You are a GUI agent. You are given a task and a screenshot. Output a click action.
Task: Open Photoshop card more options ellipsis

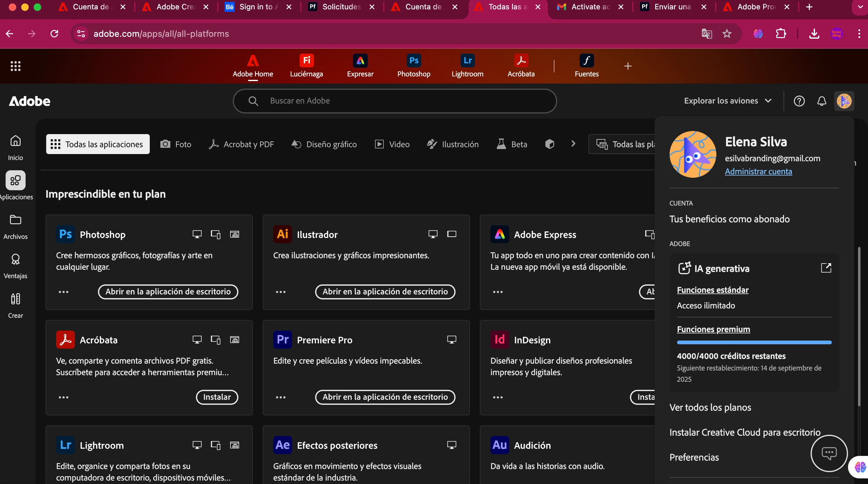tap(63, 292)
